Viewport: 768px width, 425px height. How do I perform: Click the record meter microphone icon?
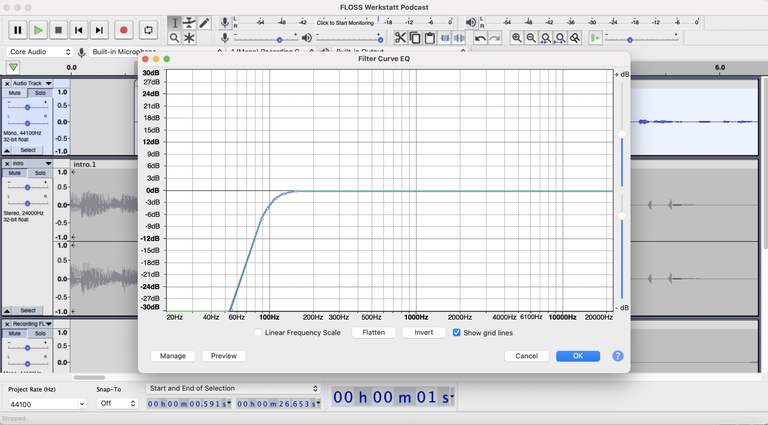pyautogui.click(x=225, y=23)
